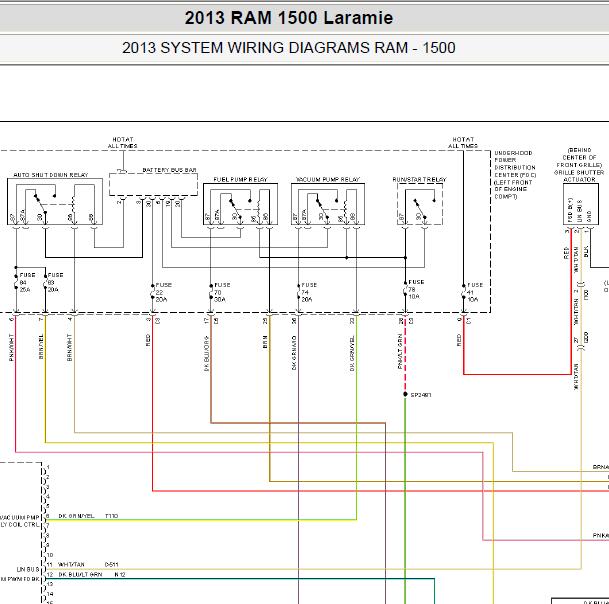This screenshot has height=604, width=609.
Task: Click the 'FUSE 78 10A' label
Action: (416, 289)
